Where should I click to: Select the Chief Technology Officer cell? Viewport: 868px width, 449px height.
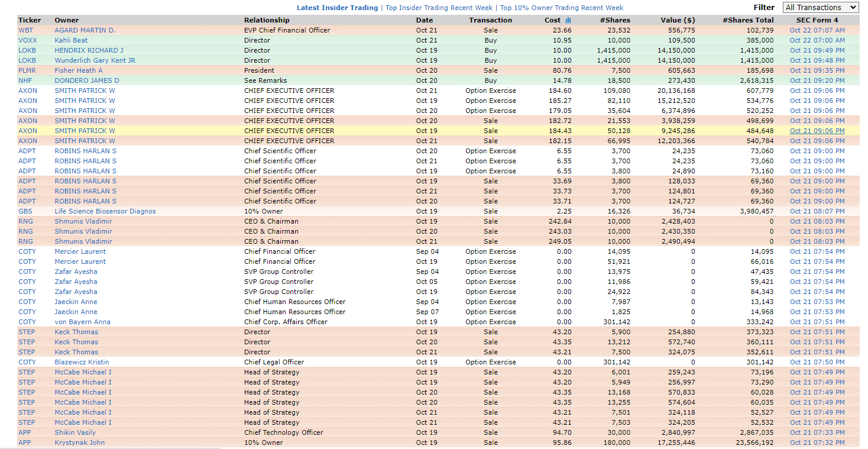(284, 432)
